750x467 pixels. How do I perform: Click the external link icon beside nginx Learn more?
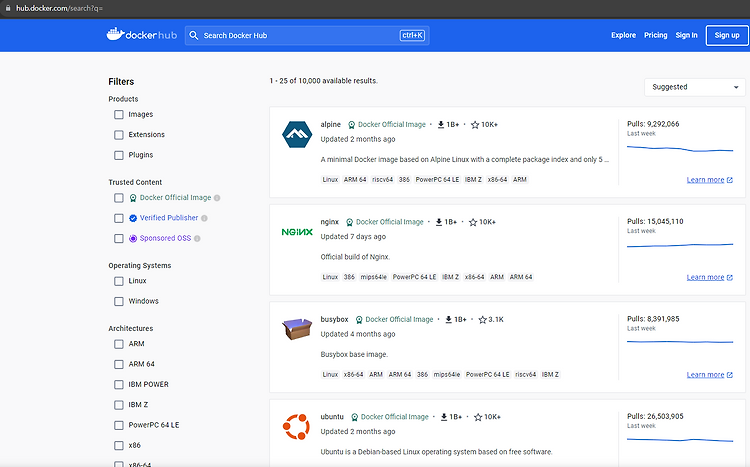tap(729, 278)
